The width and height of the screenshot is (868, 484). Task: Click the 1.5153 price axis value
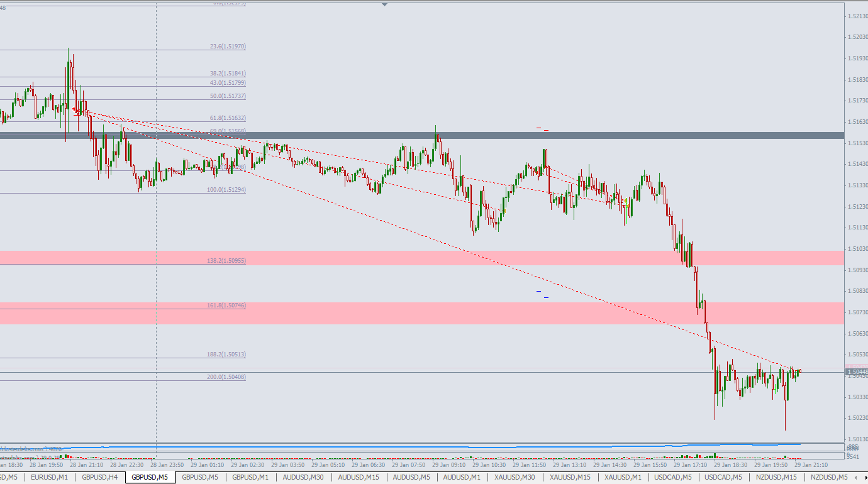click(x=858, y=143)
